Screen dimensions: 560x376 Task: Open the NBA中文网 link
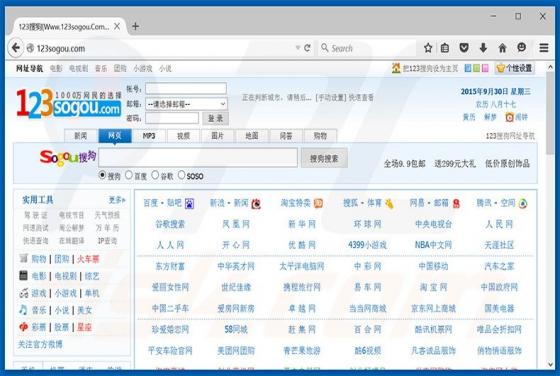coord(433,245)
